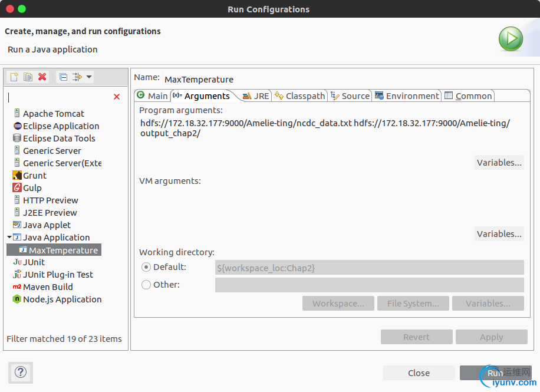Open the Help question mark icon
540x392 pixels.
tap(21, 373)
